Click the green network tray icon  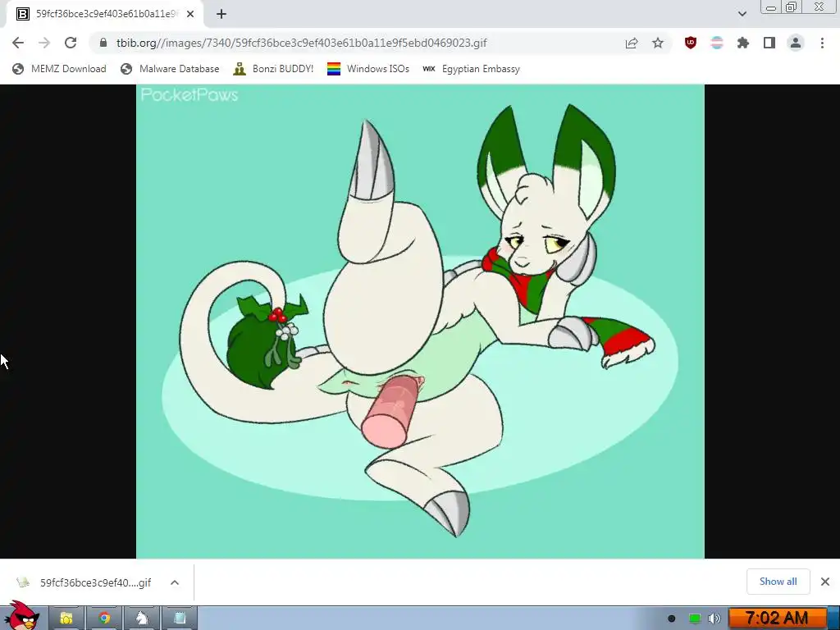pos(695,619)
